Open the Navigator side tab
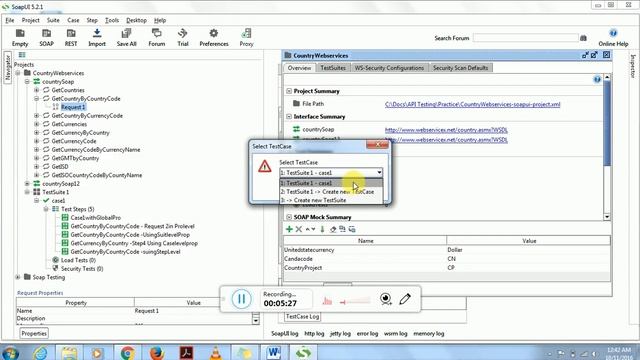Screen dimensions: 640x360 [x=7, y=68]
